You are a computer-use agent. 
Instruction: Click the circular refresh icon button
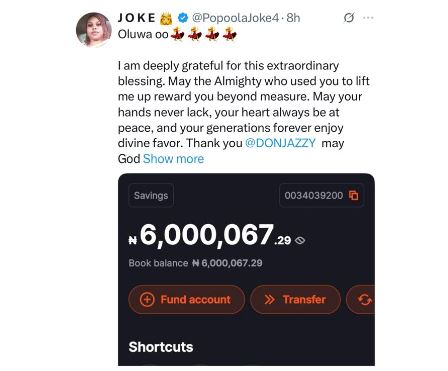[361, 299]
